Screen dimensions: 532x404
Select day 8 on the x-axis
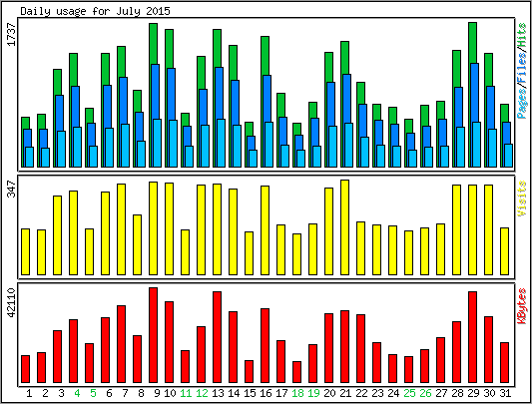point(141,393)
